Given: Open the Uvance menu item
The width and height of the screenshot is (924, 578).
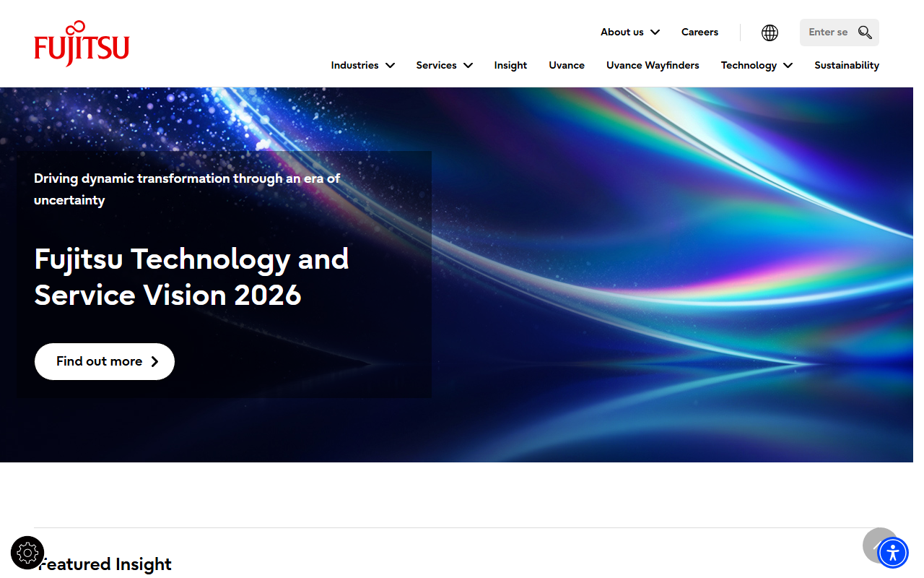Looking at the screenshot, I should [567, 65].
